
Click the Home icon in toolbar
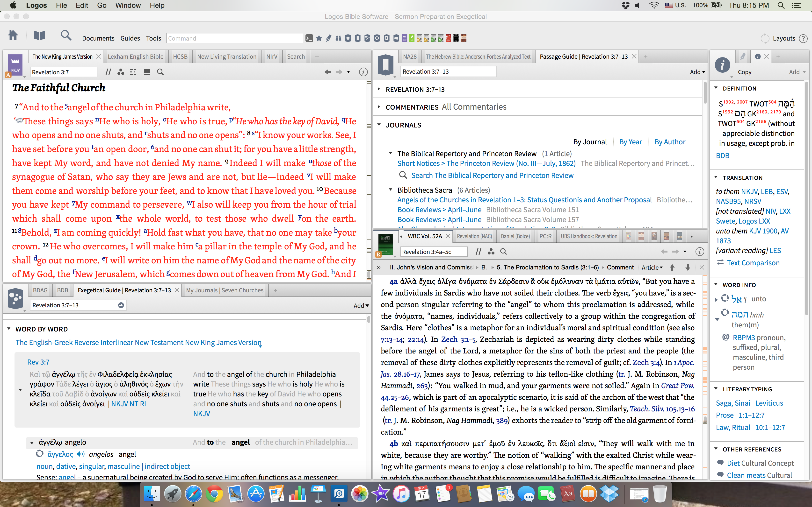pyautogui.click(x=13, y=35)
